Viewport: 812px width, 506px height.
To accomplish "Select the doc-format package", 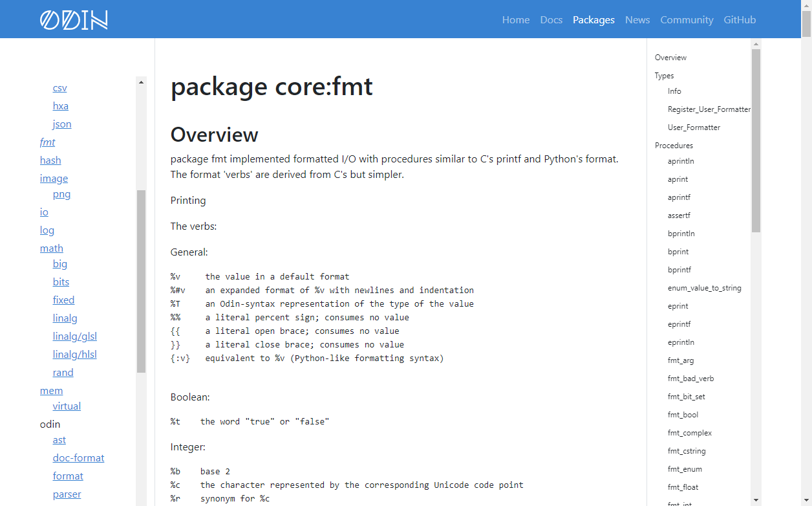I will tap(78, 457).
